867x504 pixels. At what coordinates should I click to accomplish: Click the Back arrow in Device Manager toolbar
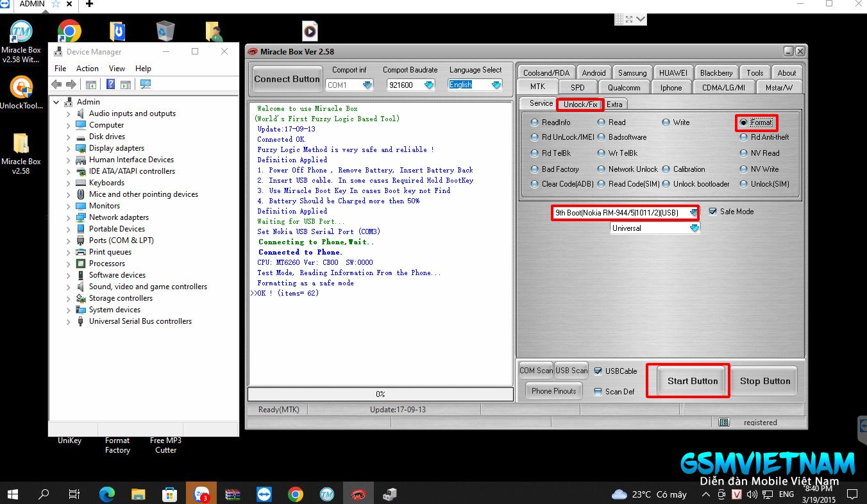(56, 84)
